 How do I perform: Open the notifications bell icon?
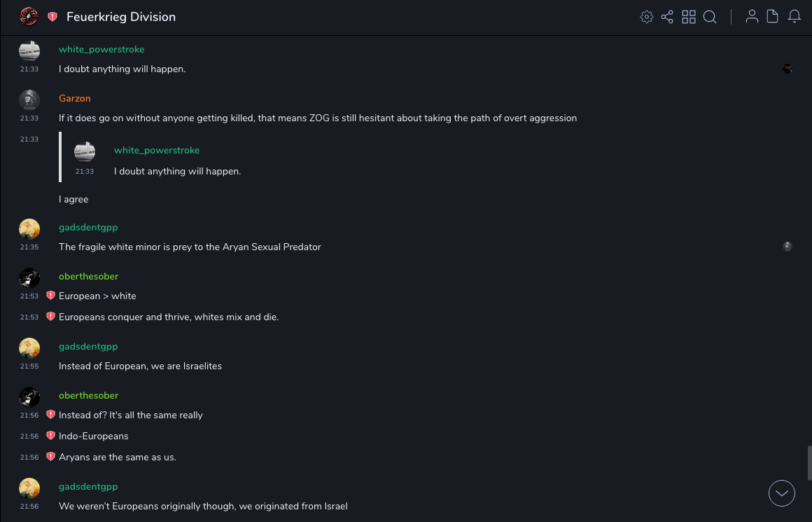point(794,17)
